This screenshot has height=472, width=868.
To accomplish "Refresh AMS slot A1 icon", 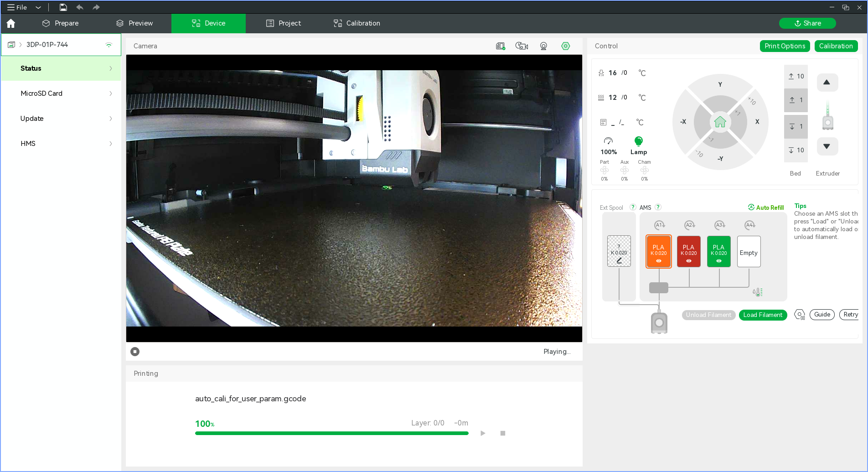I will 660,225.
